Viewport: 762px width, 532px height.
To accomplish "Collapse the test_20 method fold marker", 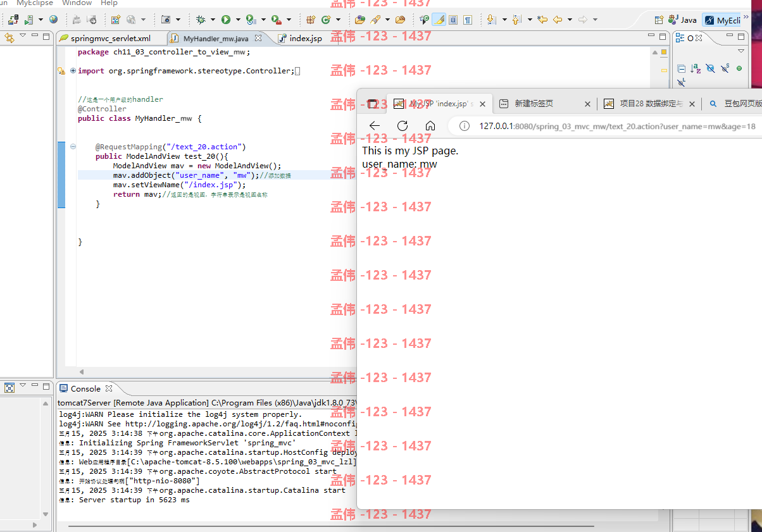I will tap(73, 147).
